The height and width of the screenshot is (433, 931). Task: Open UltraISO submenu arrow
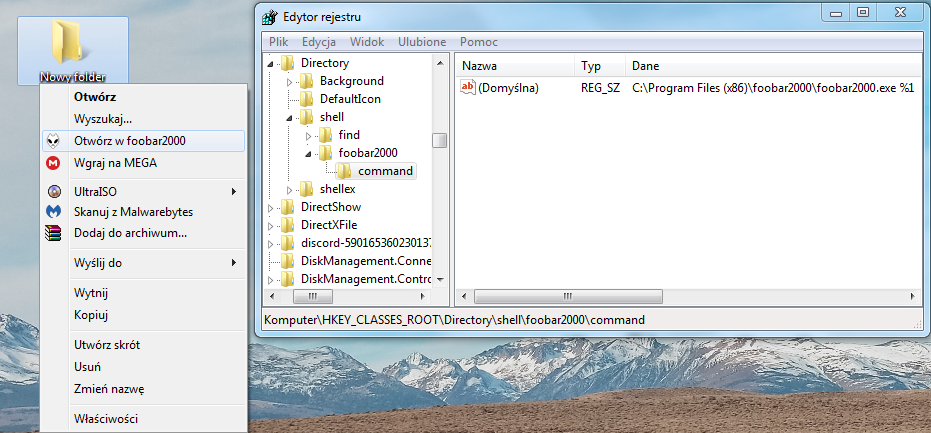click(234, 192)
